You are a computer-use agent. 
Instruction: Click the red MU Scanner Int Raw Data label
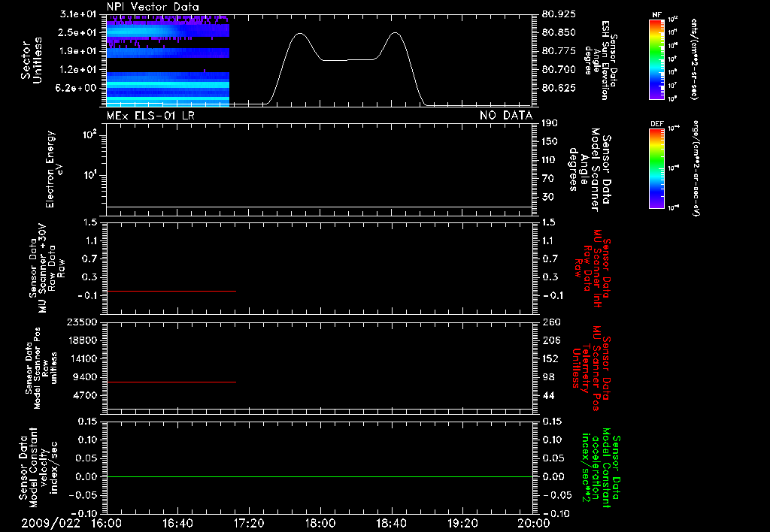tap(592, 268)
